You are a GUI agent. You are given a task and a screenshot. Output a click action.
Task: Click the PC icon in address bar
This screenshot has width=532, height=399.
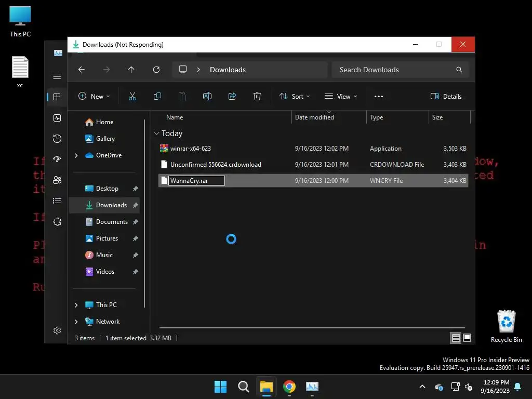click(183, 70)
